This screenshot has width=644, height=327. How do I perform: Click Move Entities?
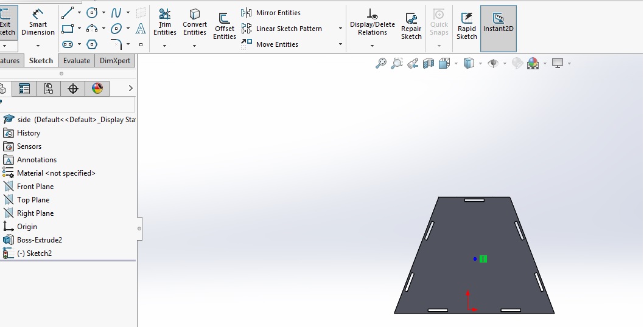pyautogui.click(x=270, y=44)
